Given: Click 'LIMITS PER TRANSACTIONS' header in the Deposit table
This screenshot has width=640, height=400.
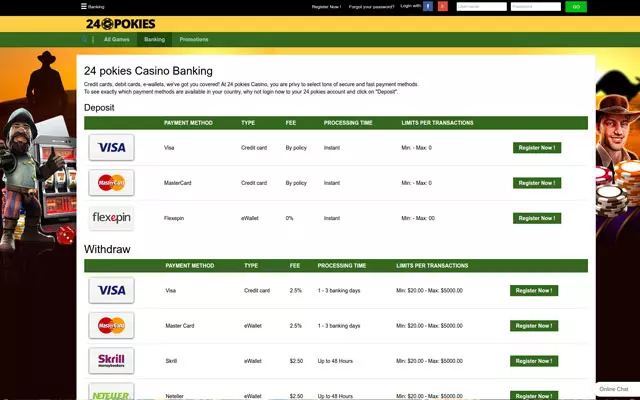Looking at the screenshot, I should tap(438, 123).
